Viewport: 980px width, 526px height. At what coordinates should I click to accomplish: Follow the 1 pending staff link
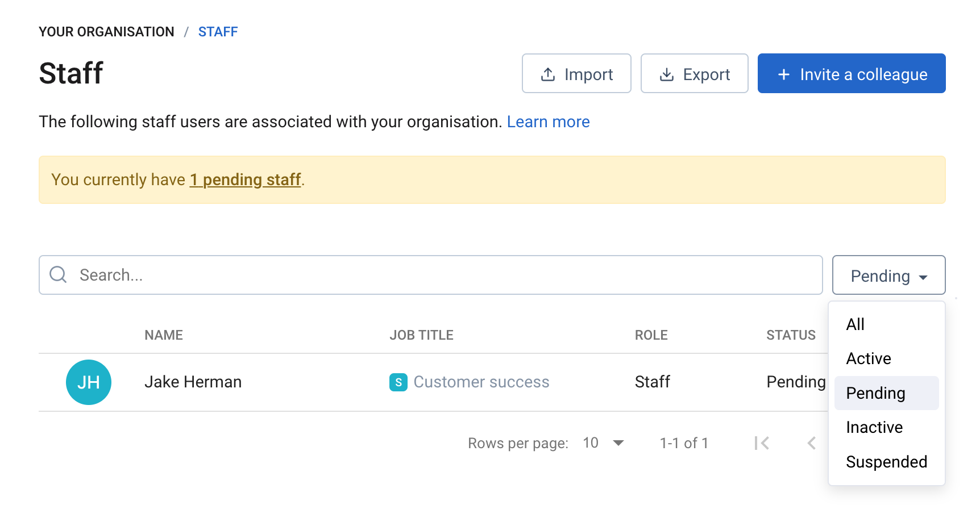[245, 179]
